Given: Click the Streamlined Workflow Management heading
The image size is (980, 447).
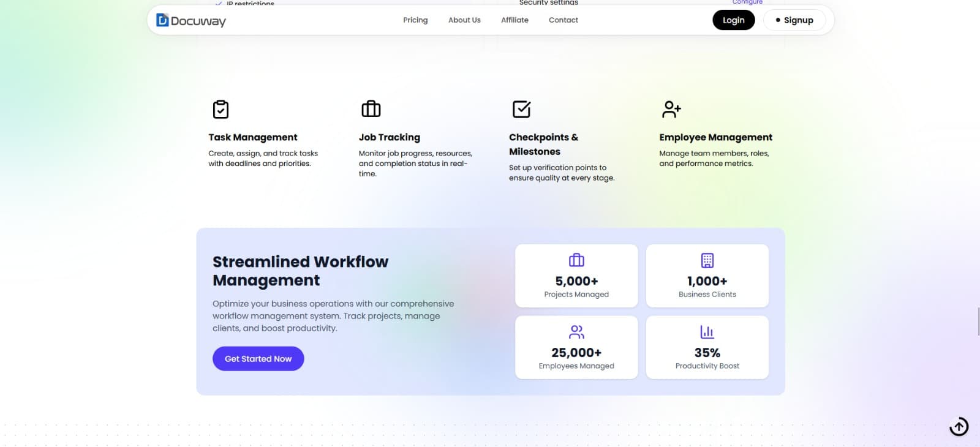Looking at the screenshot, I should (300, 271).
